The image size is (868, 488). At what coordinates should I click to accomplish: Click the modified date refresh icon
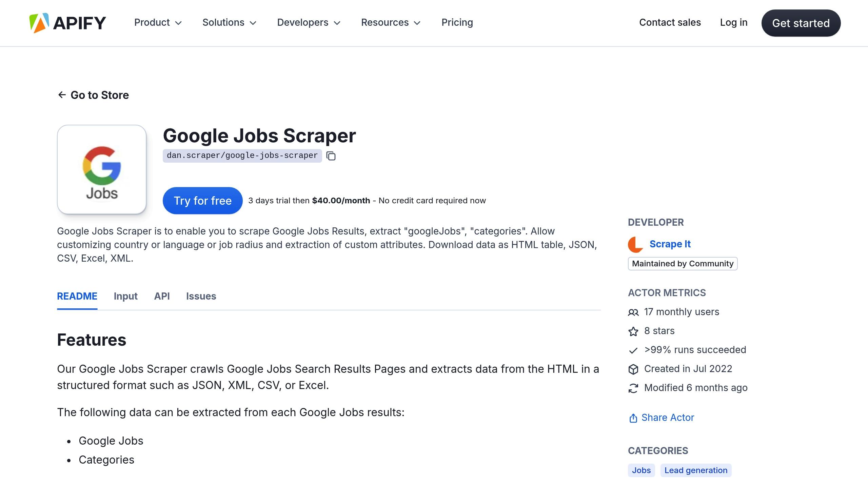(633, 388)
